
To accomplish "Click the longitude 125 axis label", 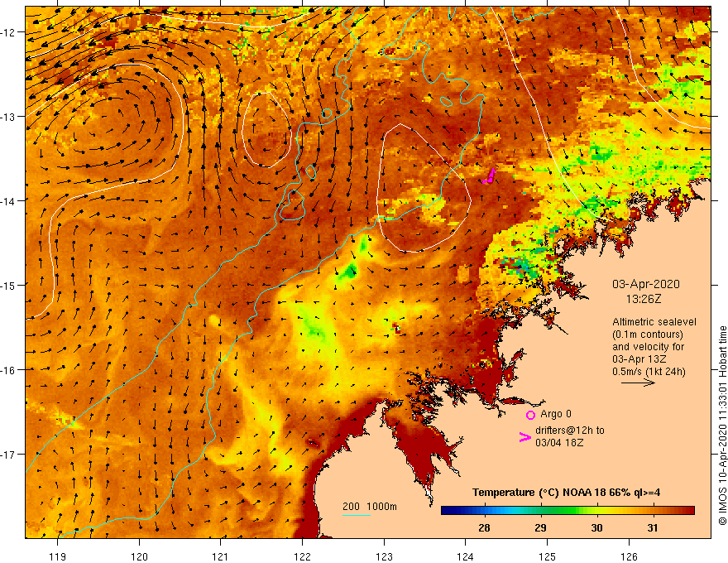I will [x=547, y=556].
